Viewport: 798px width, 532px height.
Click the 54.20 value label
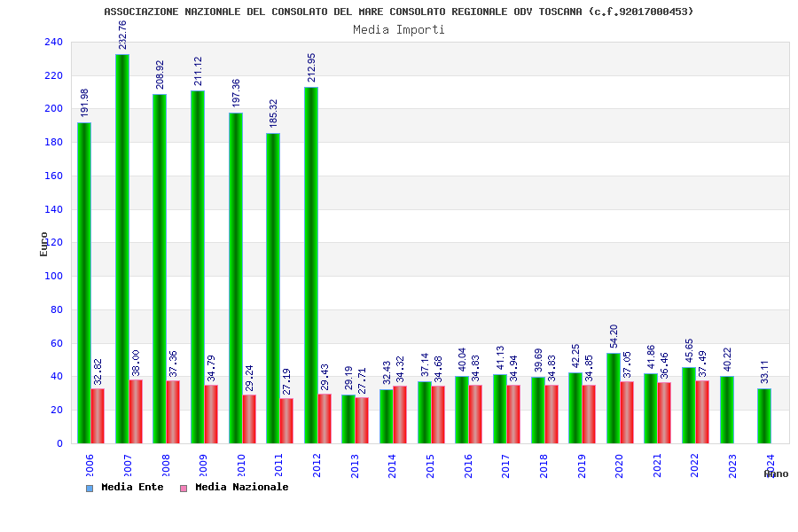point(614,336)
